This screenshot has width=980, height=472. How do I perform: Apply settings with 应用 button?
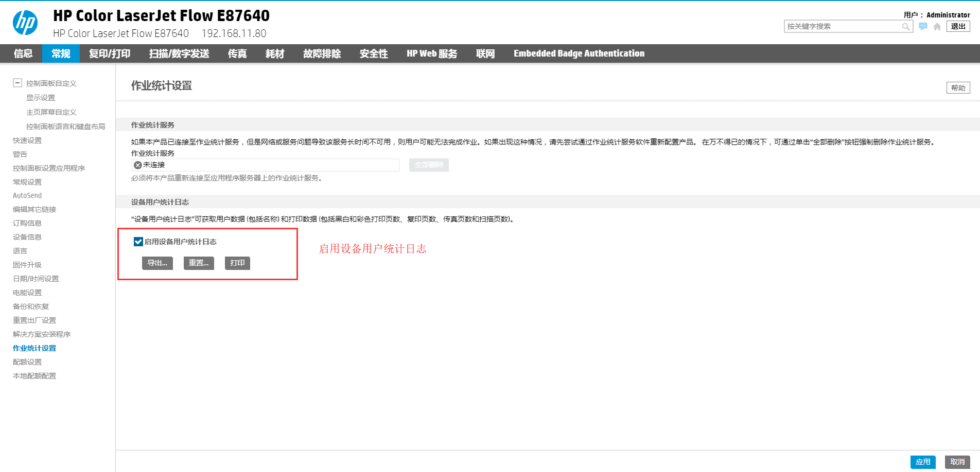pos(923,462)
